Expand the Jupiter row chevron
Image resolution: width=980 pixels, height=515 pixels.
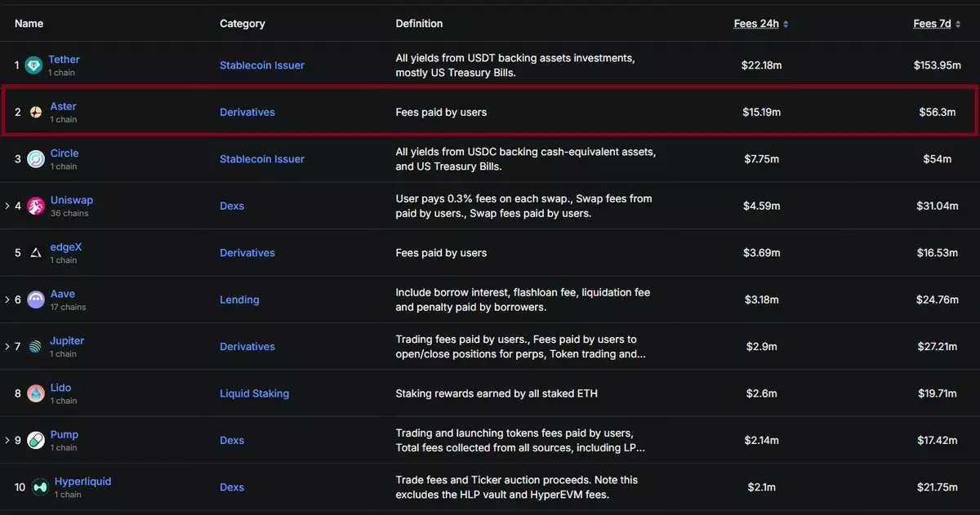pyautogui.click(x=7, y=347)
